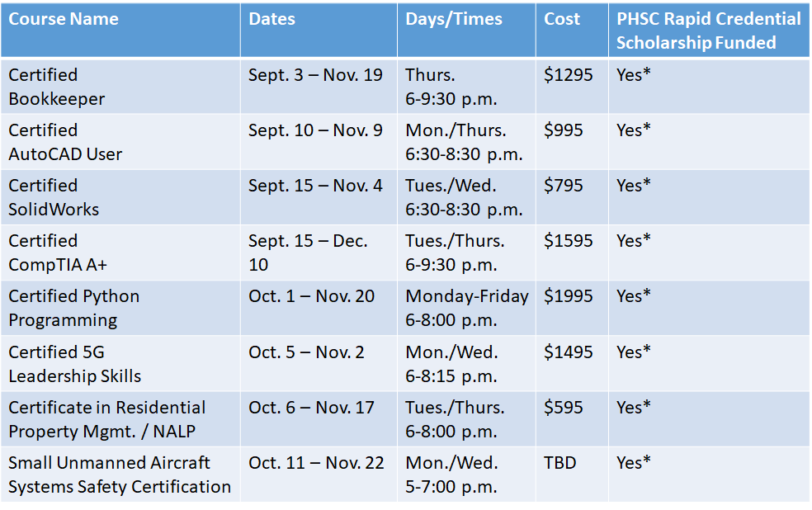Click the Monday-Friday 6-8:00 p.m. cell

click(466, 308)
